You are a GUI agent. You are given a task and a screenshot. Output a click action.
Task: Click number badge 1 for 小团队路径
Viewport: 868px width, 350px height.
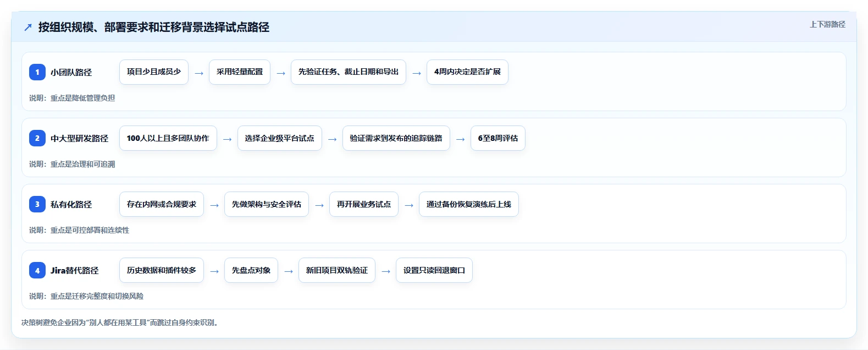point(37,72)
